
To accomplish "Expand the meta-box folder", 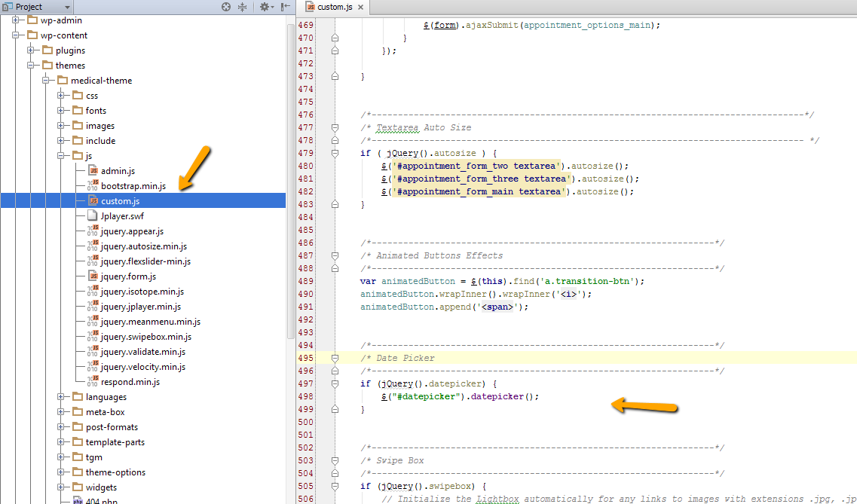I will tap(60, 412).
